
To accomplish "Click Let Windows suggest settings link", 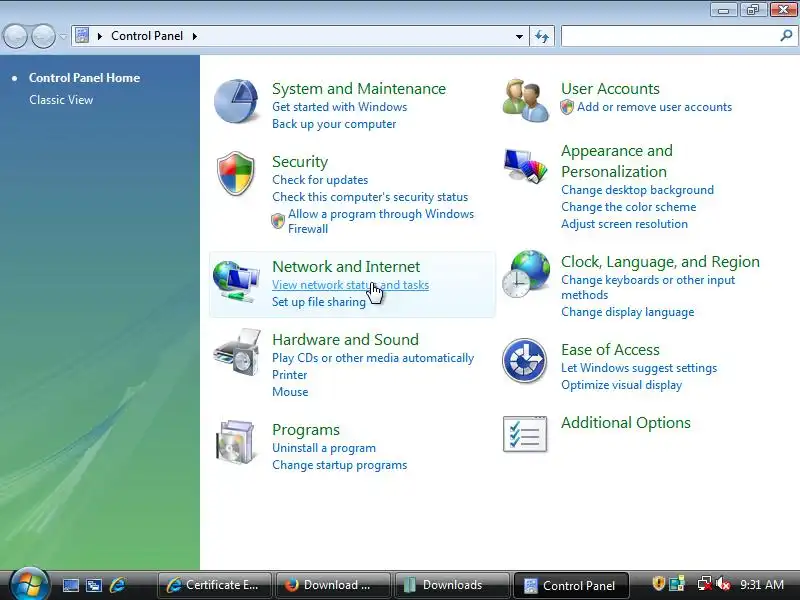I will tap(639, 368).
